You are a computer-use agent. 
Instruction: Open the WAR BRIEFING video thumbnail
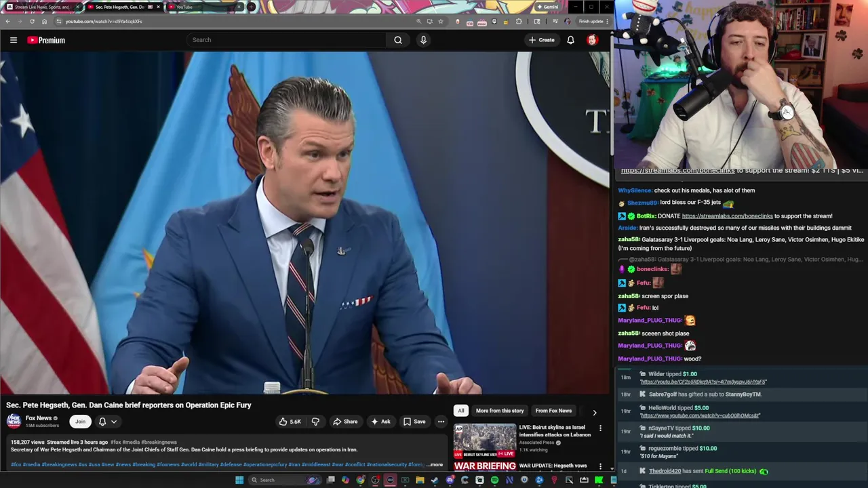484,466
